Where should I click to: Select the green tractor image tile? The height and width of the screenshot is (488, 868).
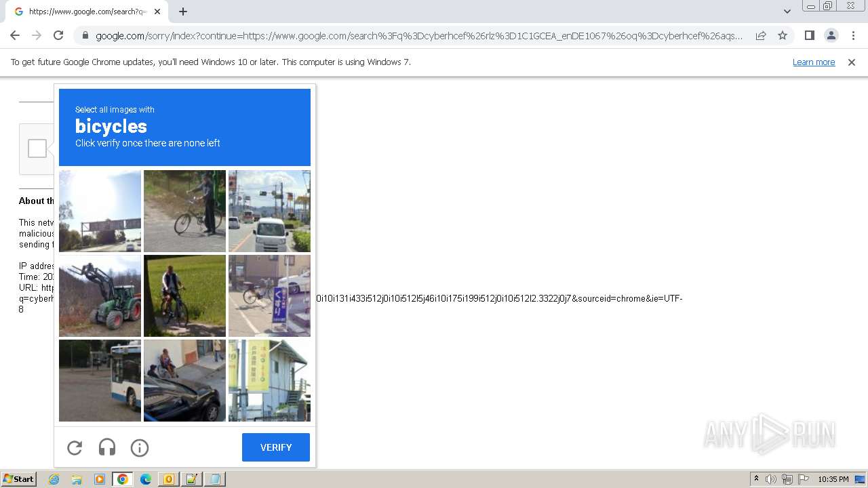click(x=100, y=296)
